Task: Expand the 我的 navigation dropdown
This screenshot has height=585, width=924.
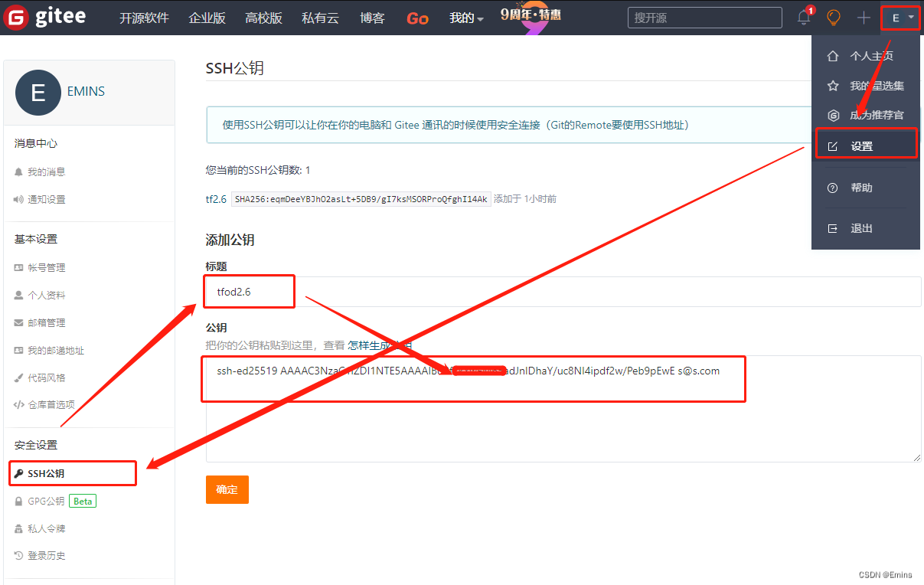Action: tap(466, 18)
